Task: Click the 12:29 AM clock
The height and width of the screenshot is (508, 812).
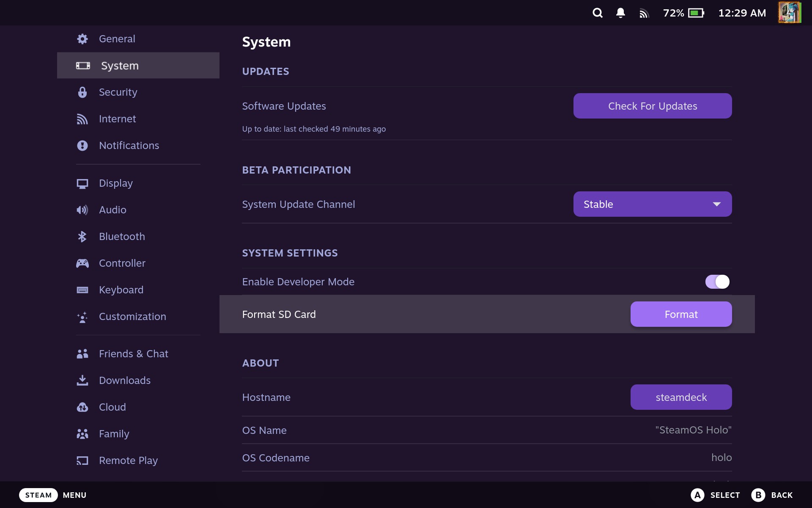Action: 742,13
